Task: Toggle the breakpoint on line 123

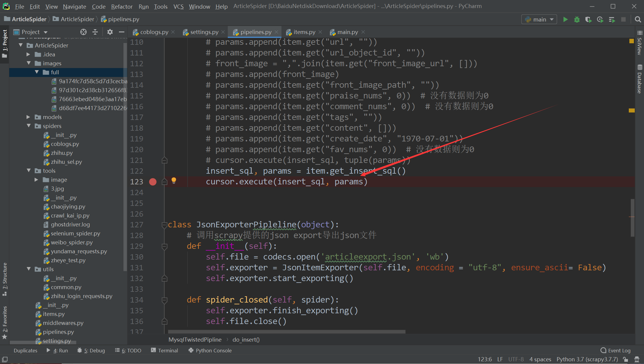Action: [x=153, y=182]
